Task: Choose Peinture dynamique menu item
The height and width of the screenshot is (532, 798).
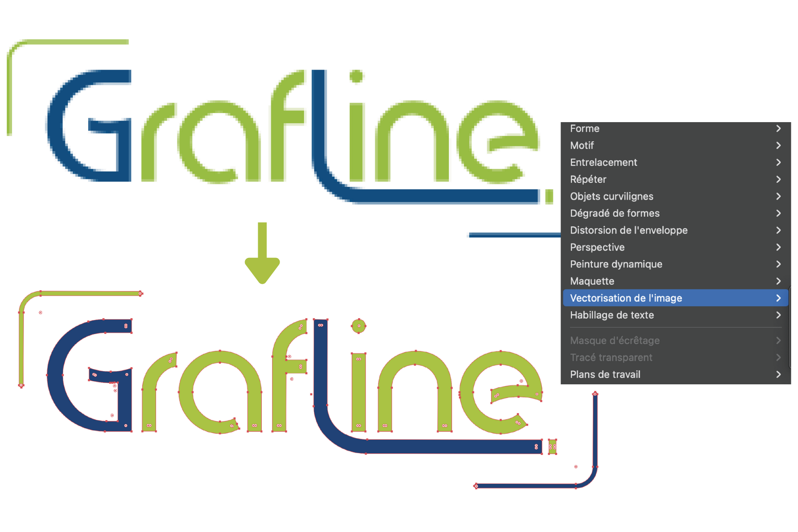Action: pyautogui.click(x=616, y=264)
